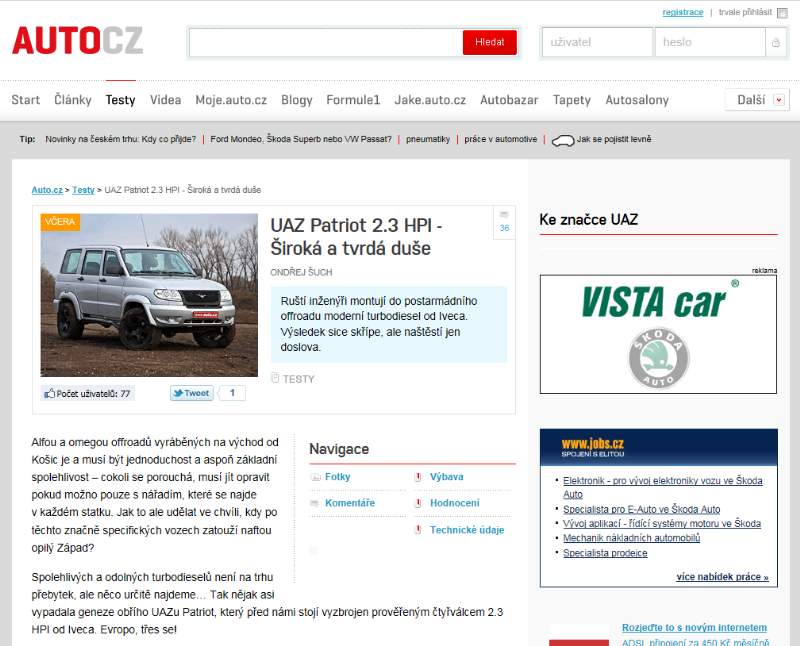
Task: Open the Autosalony menu item
Action: tap(637, 100)
